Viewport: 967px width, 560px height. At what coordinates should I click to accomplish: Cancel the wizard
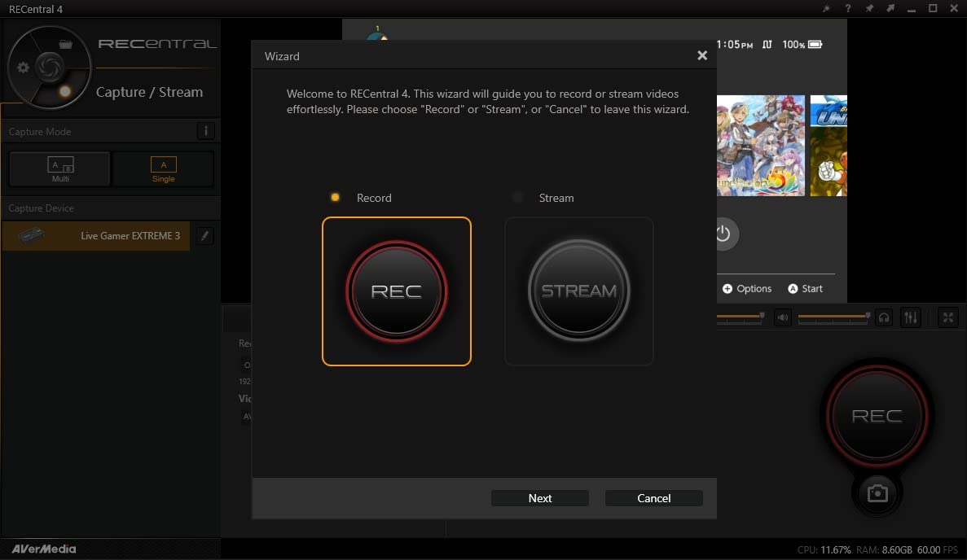pyautogui.click(x=653, y=498)
